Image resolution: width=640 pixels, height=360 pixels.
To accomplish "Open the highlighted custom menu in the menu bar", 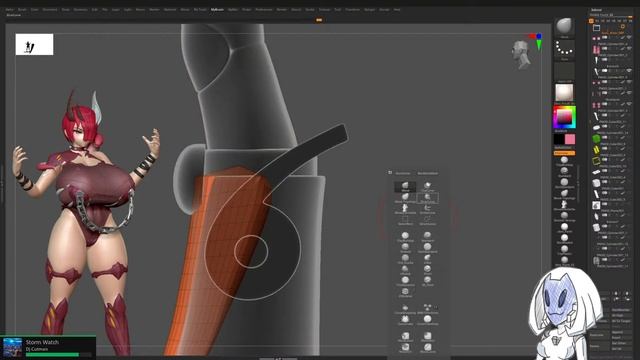I will (217, 9).
